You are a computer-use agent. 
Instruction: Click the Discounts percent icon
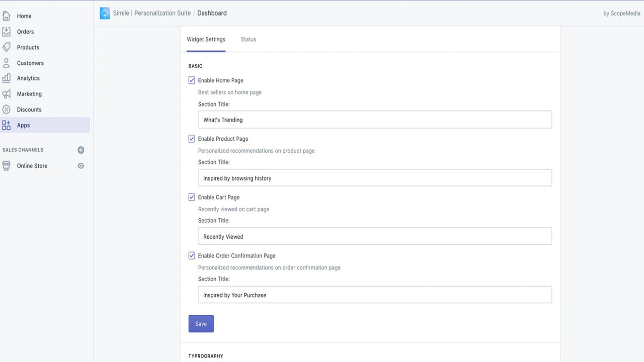(7, 109)
